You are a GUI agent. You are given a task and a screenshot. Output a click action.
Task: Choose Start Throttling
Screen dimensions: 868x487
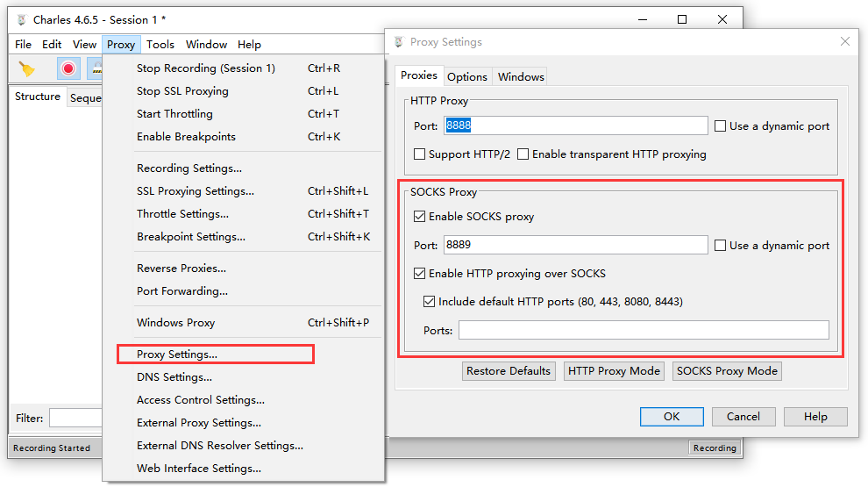244,113
